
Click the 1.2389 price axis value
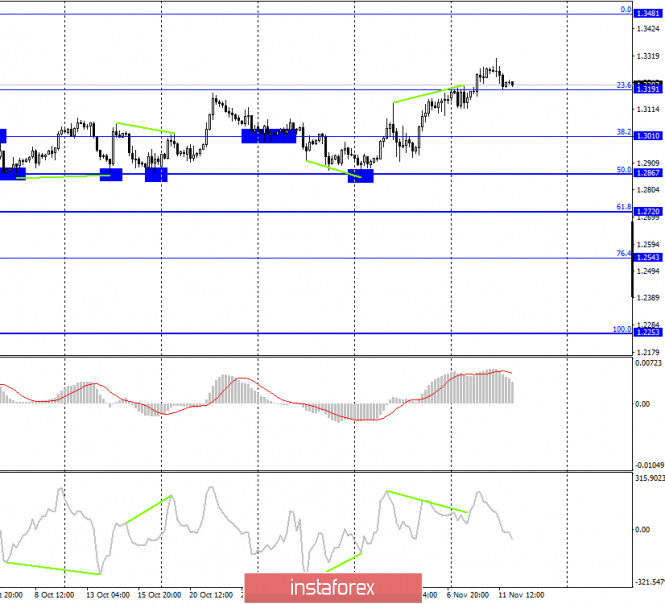point(648,298)
